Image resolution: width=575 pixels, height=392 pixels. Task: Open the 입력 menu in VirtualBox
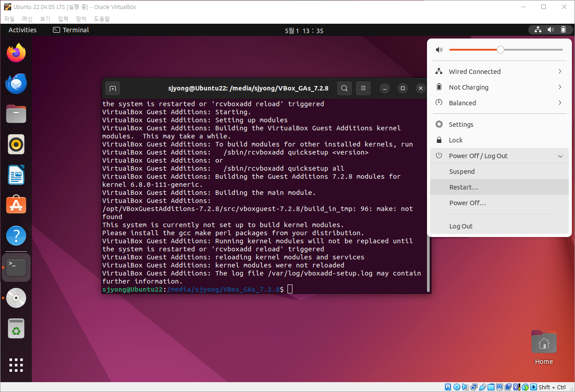click(x=63, y=19)
